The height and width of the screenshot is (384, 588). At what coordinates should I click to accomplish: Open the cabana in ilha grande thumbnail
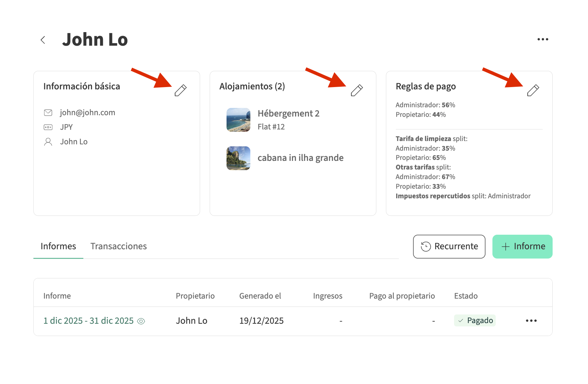[238, 158]
